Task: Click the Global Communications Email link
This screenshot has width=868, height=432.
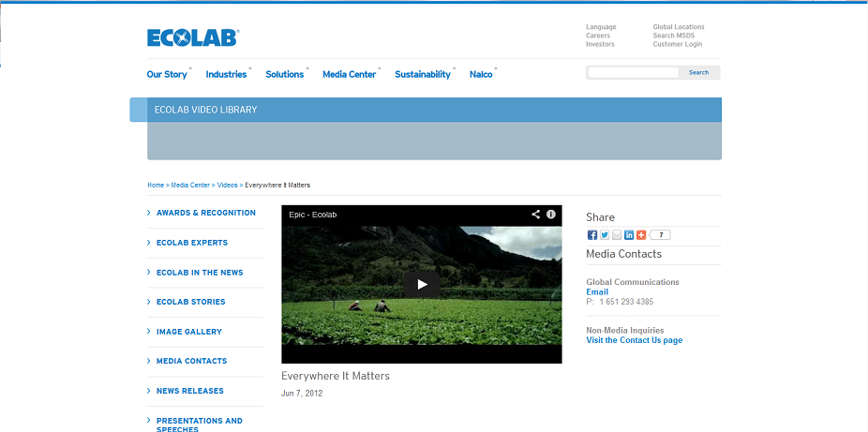Action: click(x=597, y=292)
